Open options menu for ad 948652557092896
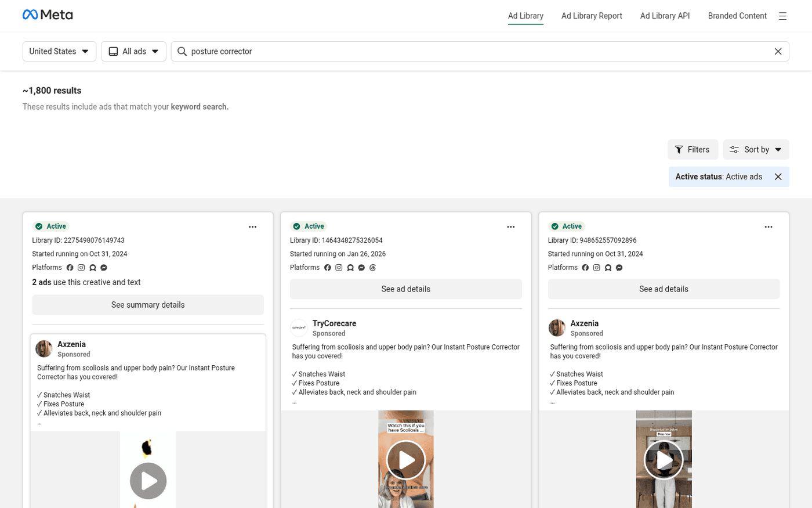The width and height of the screenshot is (812, 508). click(x=768, y=227)
